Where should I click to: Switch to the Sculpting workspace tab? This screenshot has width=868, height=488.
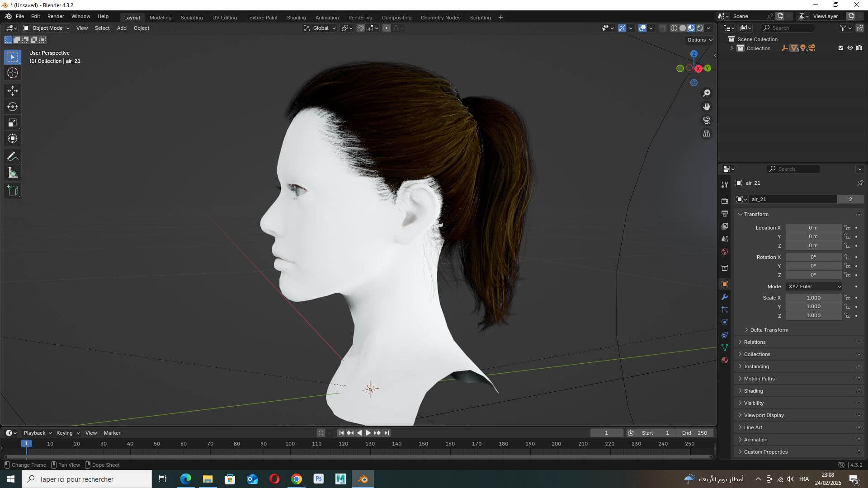pos(192,18)
